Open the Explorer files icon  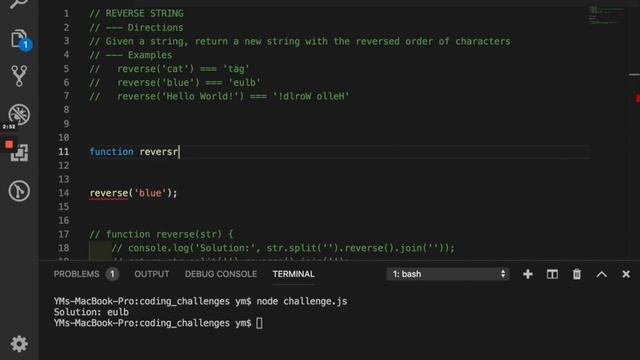(x=20, y=39)
